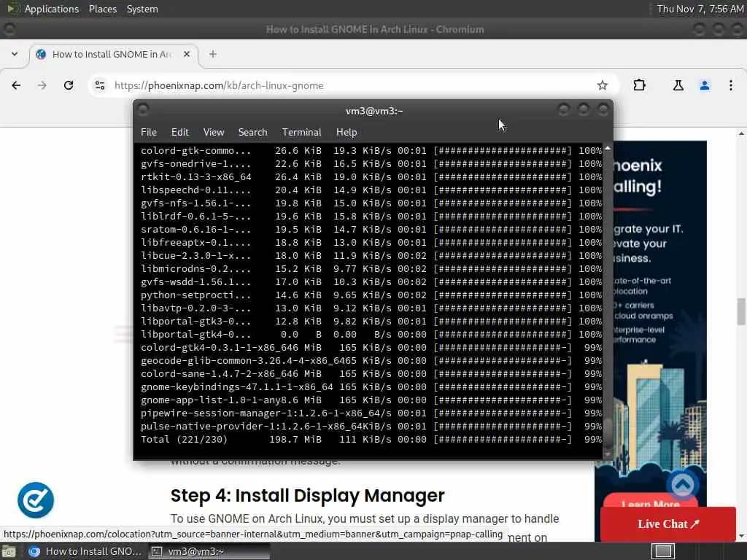Click Step 4: Install Display Manager heading
This screenshot has width=747, height=560.
click(307, 495)
